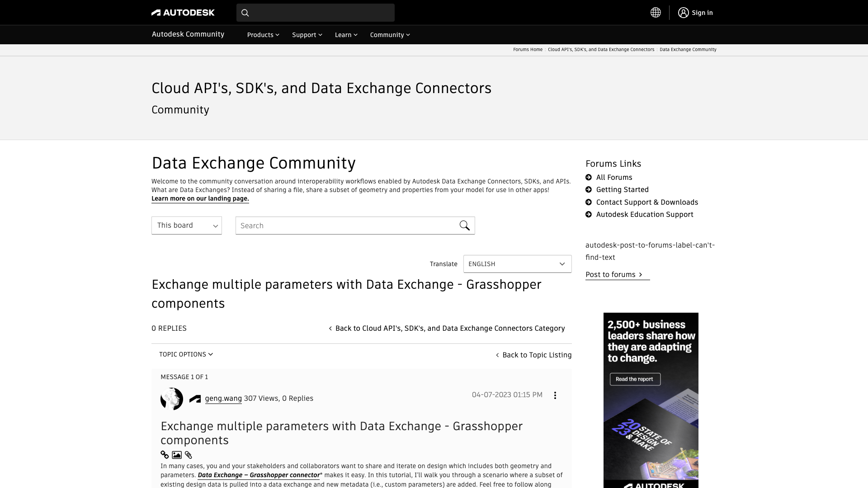The height and width of the screenshot is (488, 868).
Task: Click the 307 Views, 0 Replies text
Action: [x=278, y=399]
